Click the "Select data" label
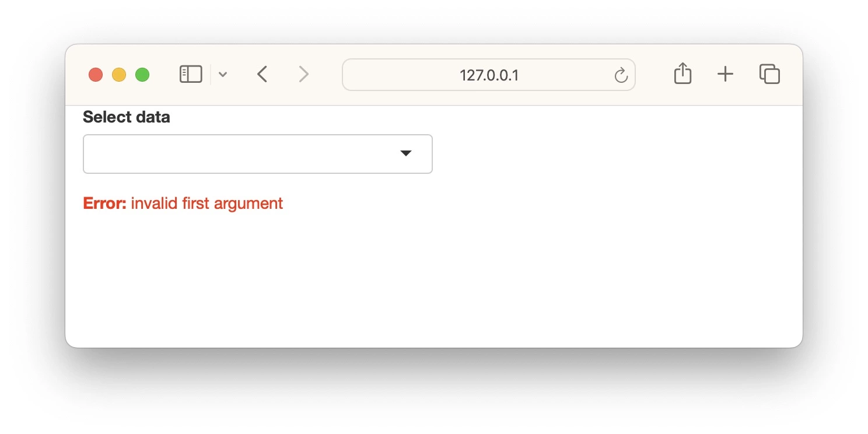868x434 pixels. click(x=127, y=117)
